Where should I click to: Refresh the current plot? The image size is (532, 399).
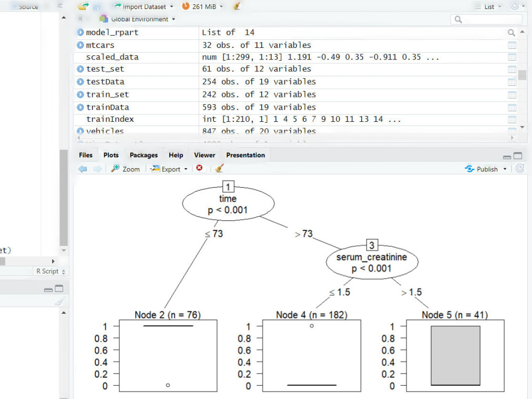[520, 169]
